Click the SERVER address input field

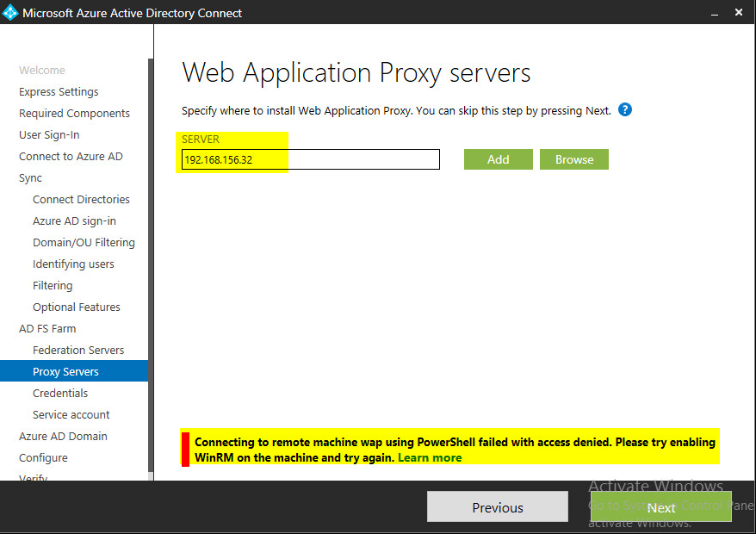[310, 159]
